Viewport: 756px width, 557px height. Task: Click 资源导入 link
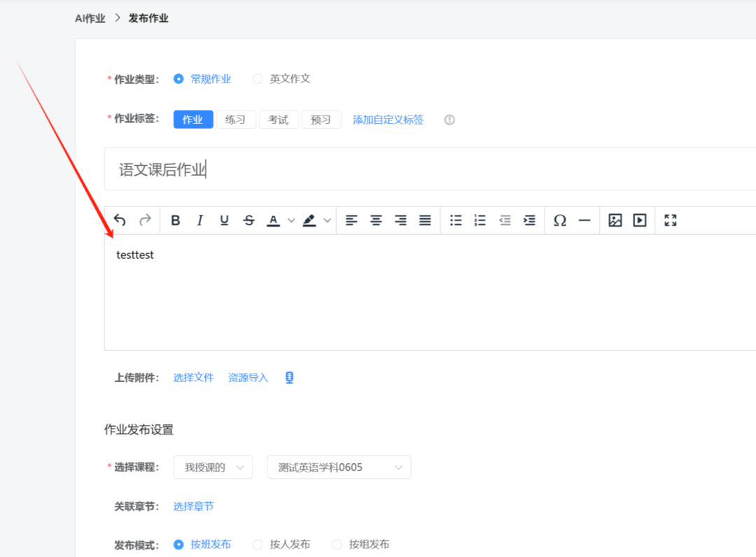tap(248, 378)
